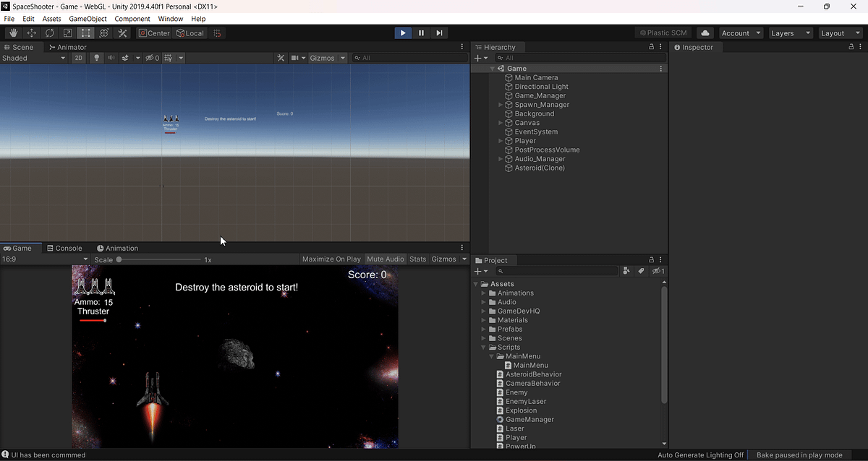Select the Hand tool in the toolbar

[x=13, y=33]
